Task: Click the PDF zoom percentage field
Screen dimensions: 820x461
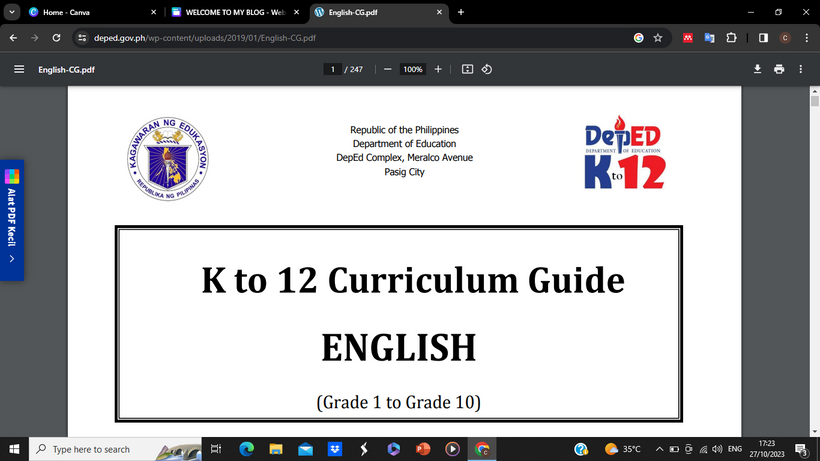Action: pyautogui.click(x=412, y=70)
